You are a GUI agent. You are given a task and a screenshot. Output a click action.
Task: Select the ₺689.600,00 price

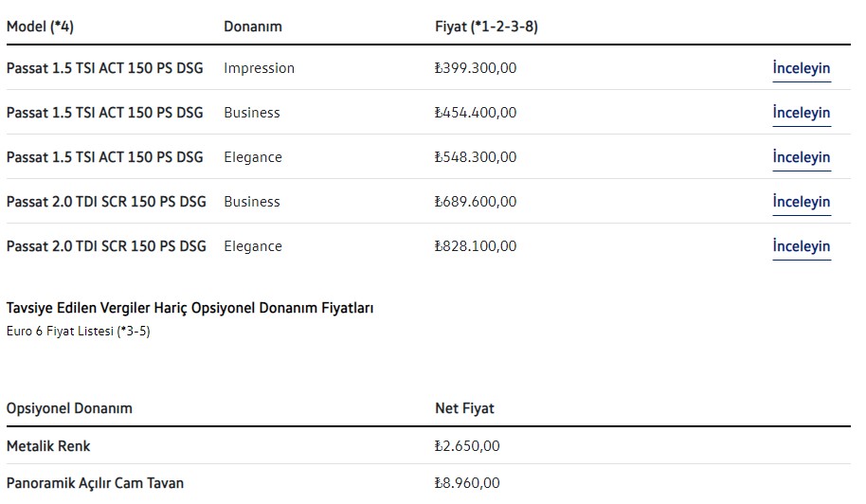point(476,202)
